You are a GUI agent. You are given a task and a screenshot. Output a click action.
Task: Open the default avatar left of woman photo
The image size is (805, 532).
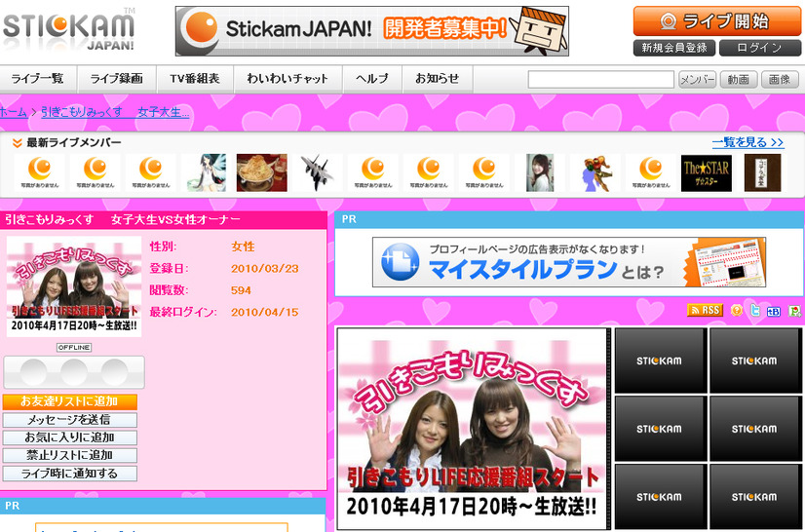(484, 172)
